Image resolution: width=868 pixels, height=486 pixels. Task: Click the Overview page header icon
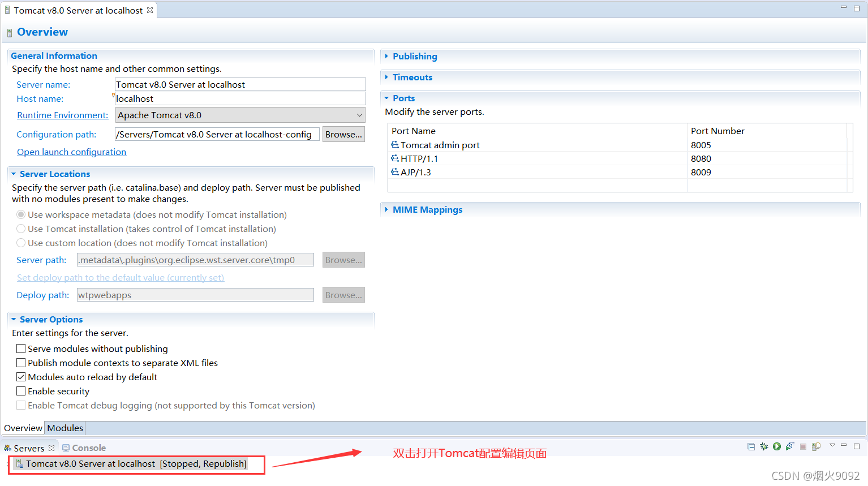[9, 32]
